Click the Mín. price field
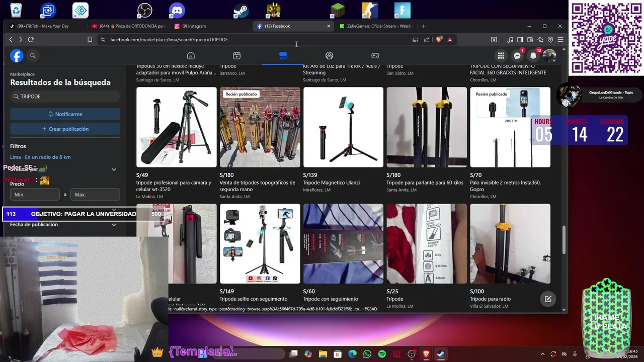The width and height of the screenshot is (644, 362). [x=35, y=195]
